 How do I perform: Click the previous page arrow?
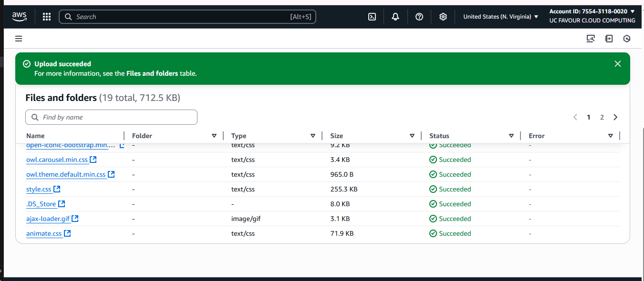(x=575, y=117)
